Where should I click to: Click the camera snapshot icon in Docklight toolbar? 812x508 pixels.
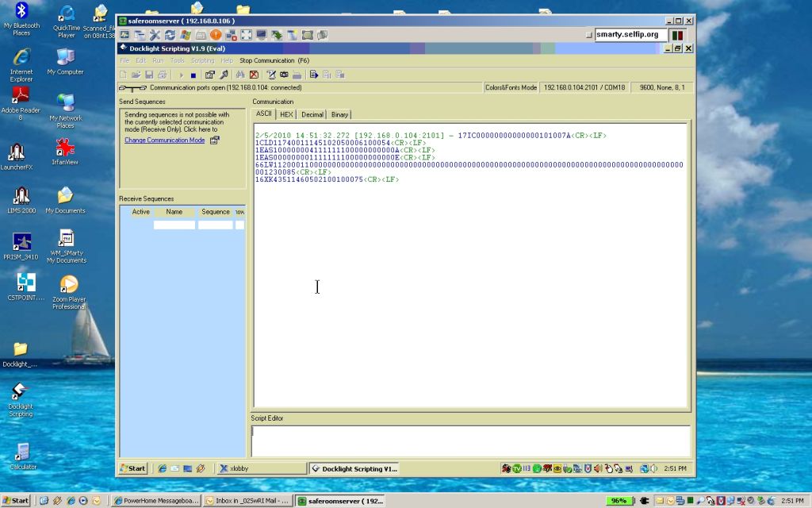tap(284, 75)
